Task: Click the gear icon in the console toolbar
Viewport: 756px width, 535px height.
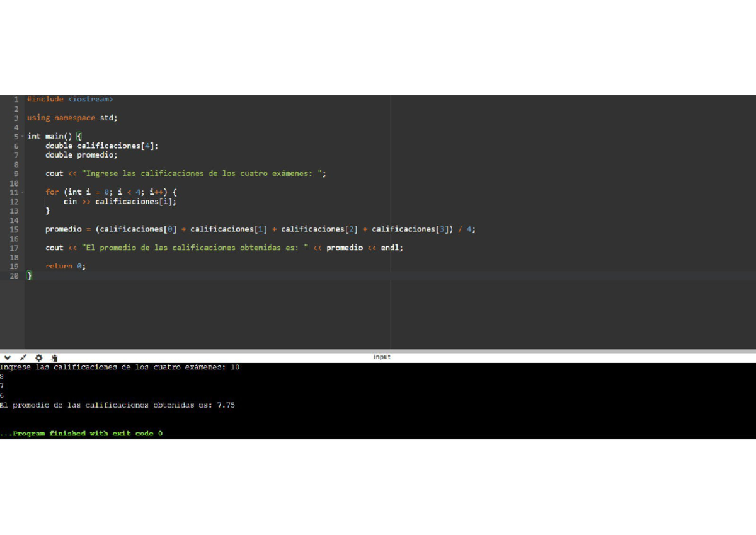Action: coord(39,357)
